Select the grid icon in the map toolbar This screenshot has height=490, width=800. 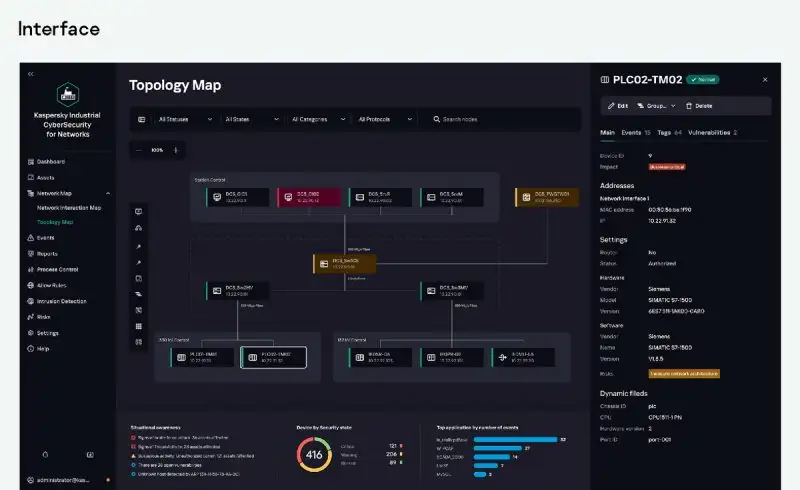point(138,326)
